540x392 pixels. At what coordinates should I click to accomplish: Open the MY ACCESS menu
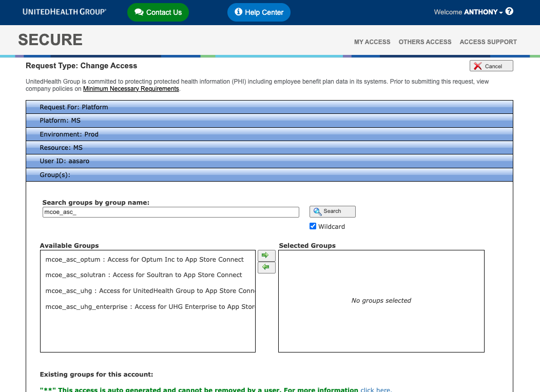372,42
